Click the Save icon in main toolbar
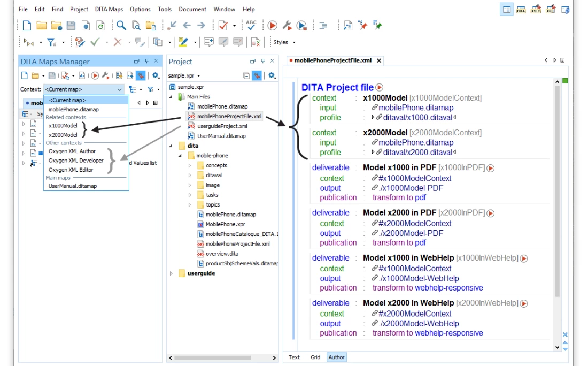This screenshot has height=366, width=588. click(71, 25)
